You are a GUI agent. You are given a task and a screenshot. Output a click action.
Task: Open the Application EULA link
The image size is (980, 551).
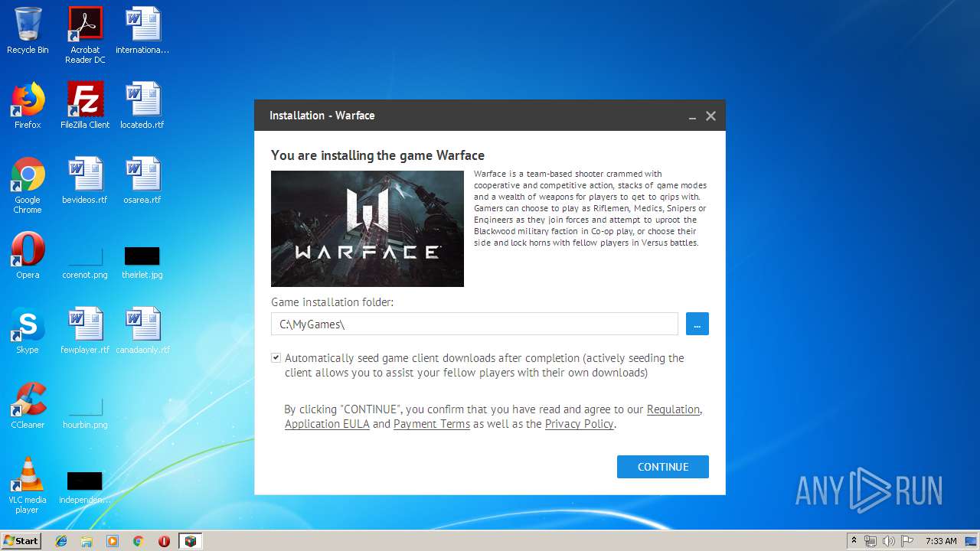pyautogui.click(x=327, y=424)
